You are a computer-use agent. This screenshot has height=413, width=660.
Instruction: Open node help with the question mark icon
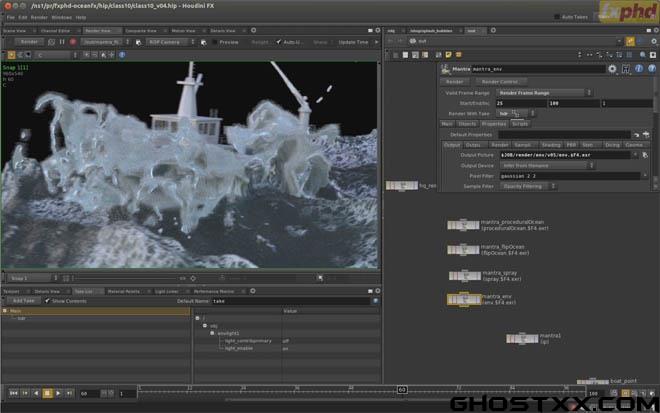pos(652,69)
